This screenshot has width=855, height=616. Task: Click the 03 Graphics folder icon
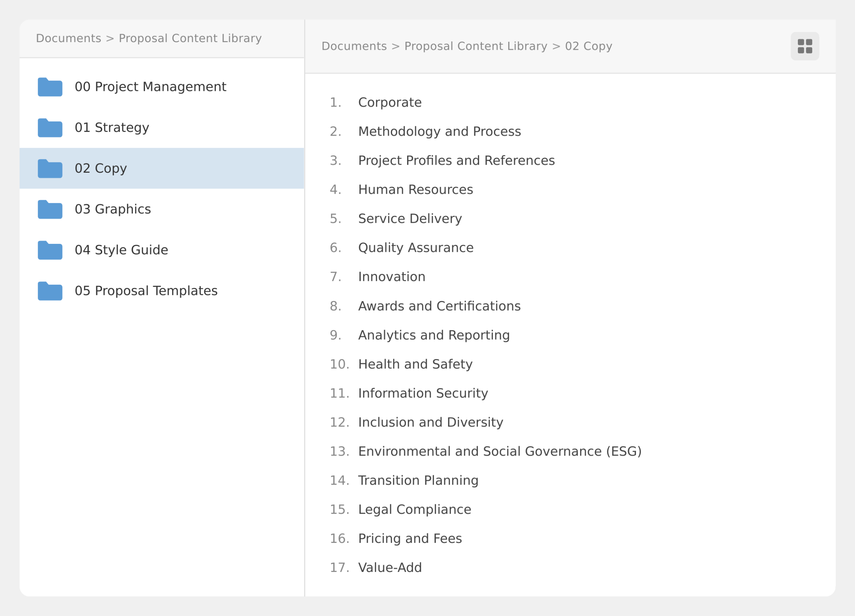click(50, 209)
